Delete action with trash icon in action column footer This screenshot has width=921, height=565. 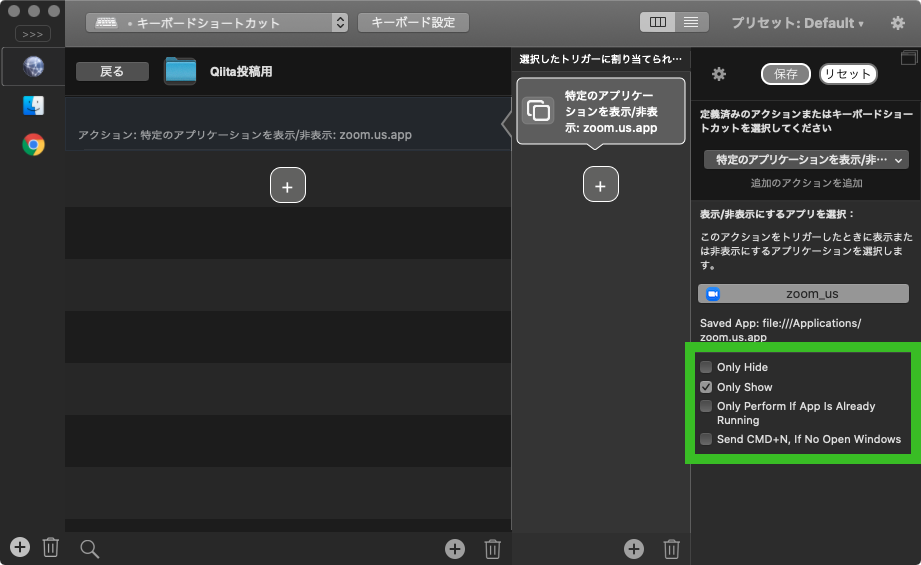671,549
